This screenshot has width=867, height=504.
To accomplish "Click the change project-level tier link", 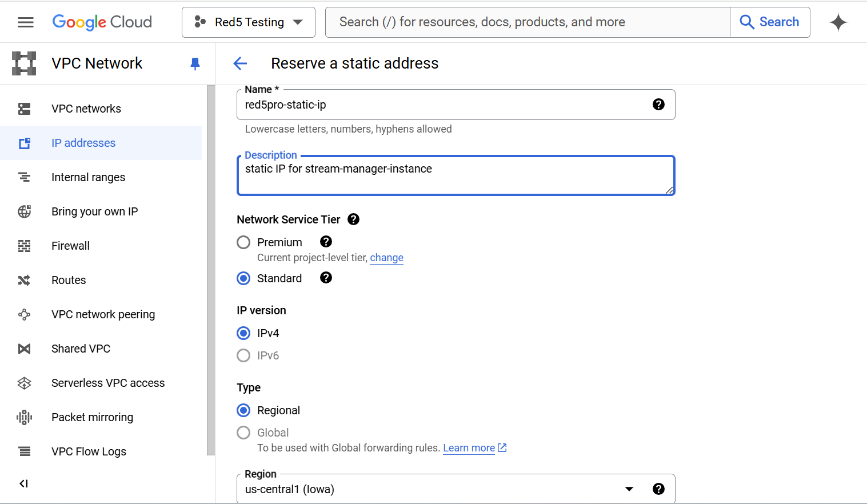I will point(387,258).
